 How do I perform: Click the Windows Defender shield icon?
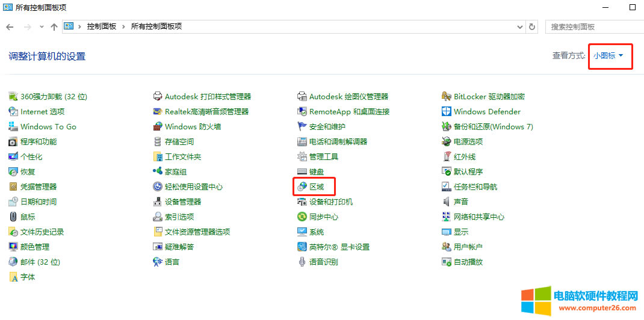tap(447, 112)
